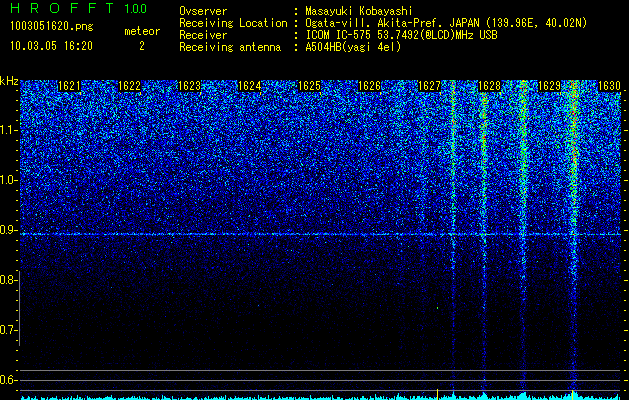
Task: Click antenna value A504HB(yagi 4el)
Action: 353,47
